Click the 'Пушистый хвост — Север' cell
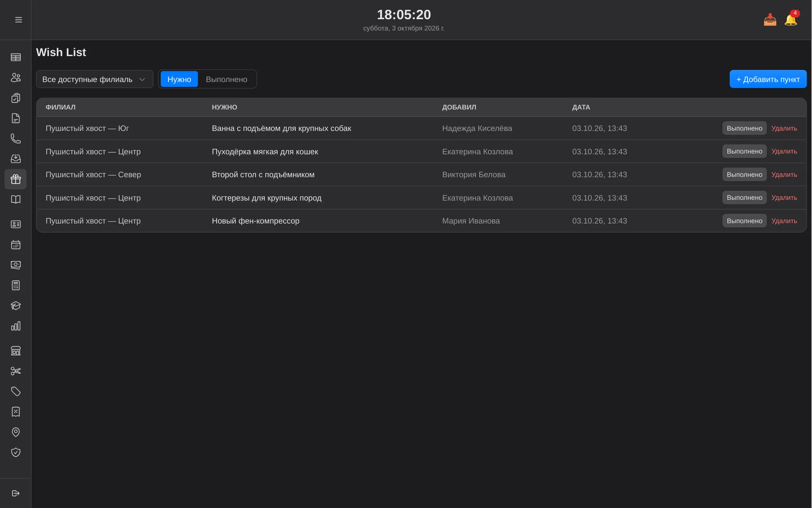812x508 pixels. click(93, 174)
